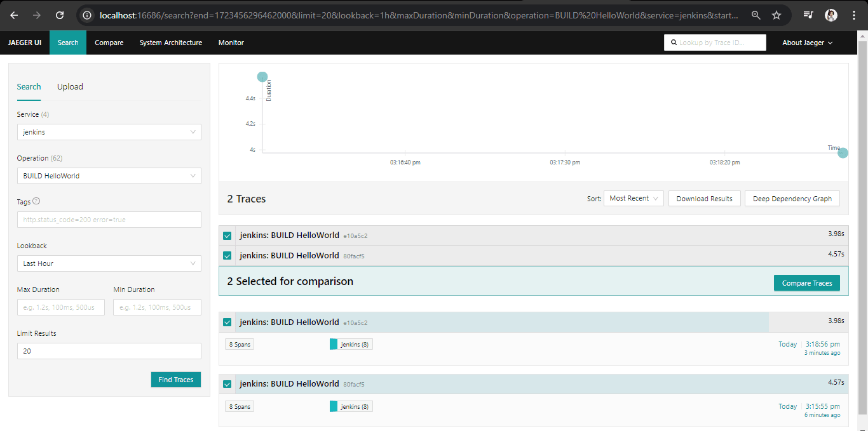
Task: Click the jenkins (8) tag on e10a5c2 trace
Action: tap(351, 344)
